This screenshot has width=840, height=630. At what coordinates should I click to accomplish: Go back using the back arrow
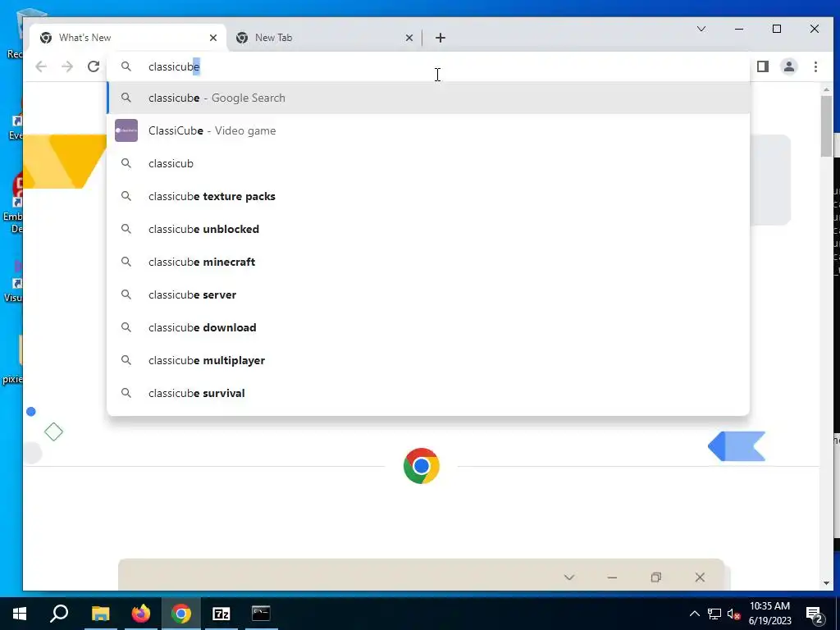tap(41, 66)
